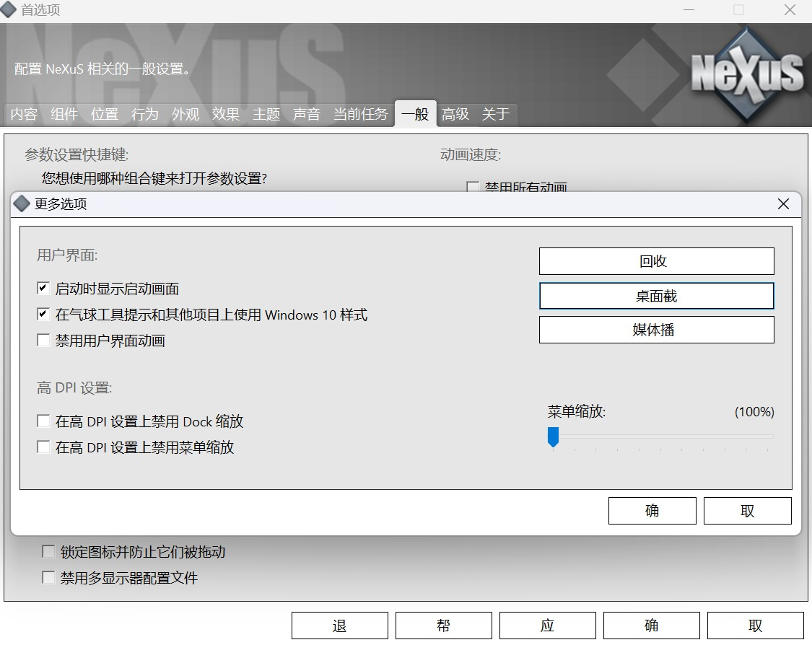This screenshot has width=812, height=645.
Task: Click the 菜单缩放 slider handle
Action: [x=553, y=436]
